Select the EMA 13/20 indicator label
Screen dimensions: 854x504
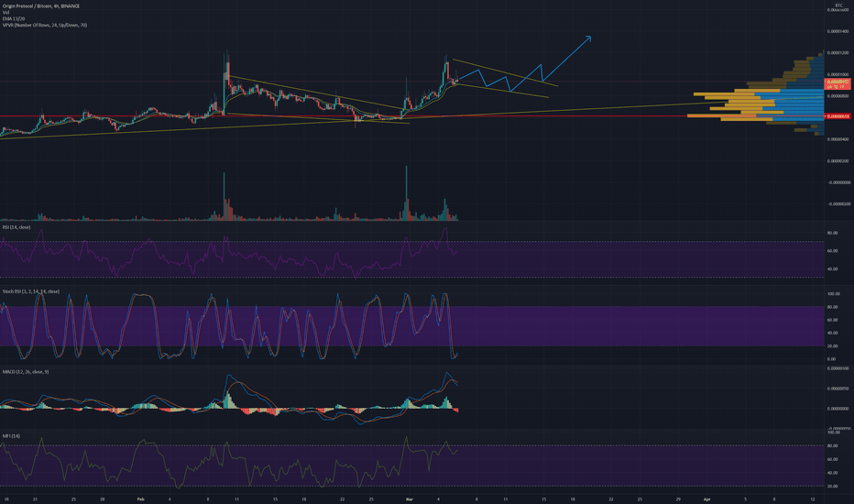(x=13, y=18)
